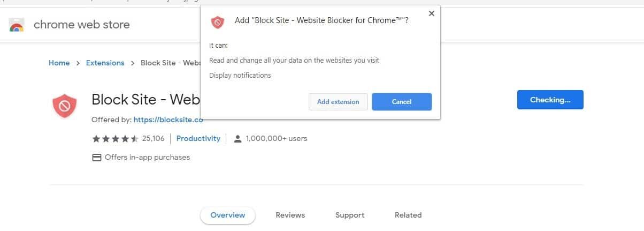This screenshot has width=644, height=231.
Task: Click the star rating icons
Action: click(x=115, y=139)
